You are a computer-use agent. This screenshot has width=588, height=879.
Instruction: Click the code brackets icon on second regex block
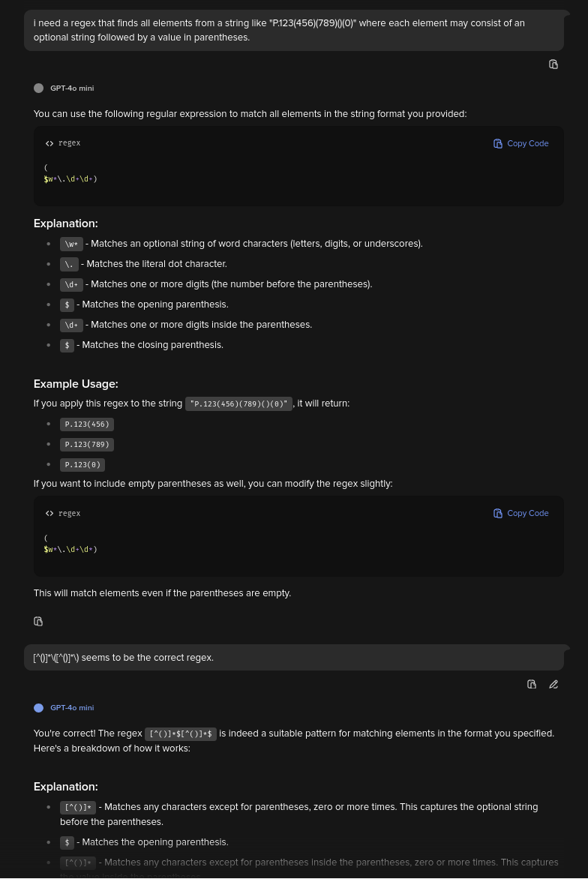[49, 514]
